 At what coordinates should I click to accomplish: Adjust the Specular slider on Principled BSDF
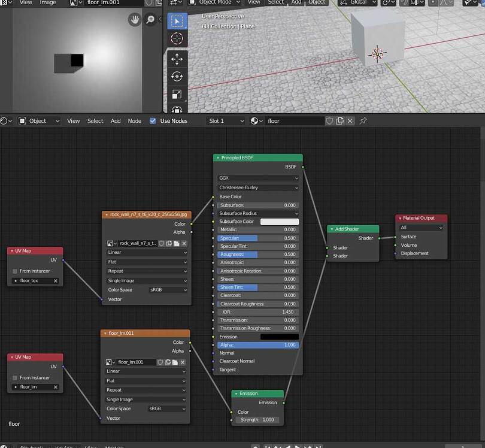258,238
